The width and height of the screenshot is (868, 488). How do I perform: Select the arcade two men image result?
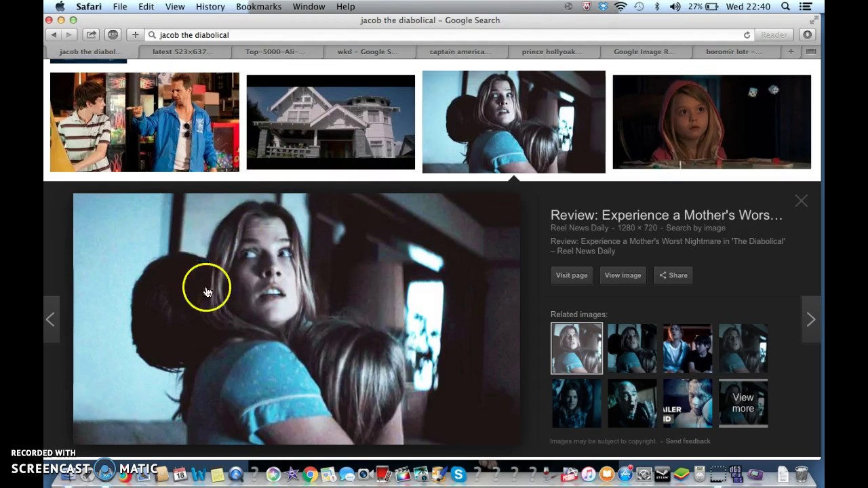coord(144,122)
